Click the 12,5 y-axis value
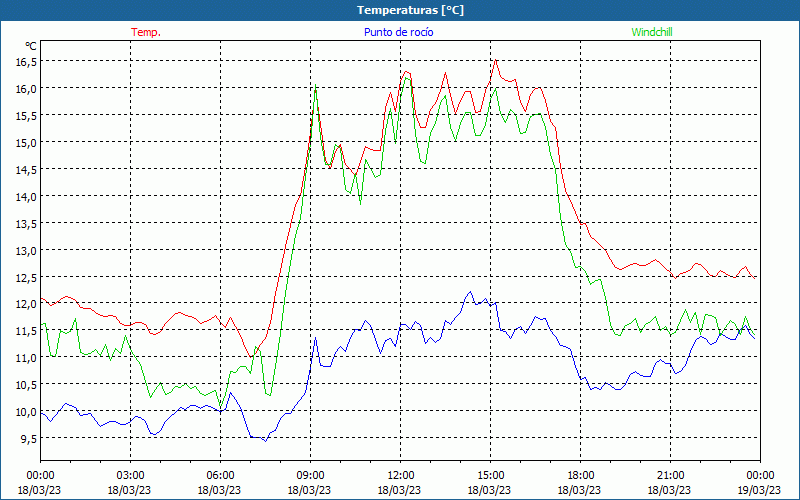Image resolution: width=800 pixels, height=500 pixels. click(26, 278)
